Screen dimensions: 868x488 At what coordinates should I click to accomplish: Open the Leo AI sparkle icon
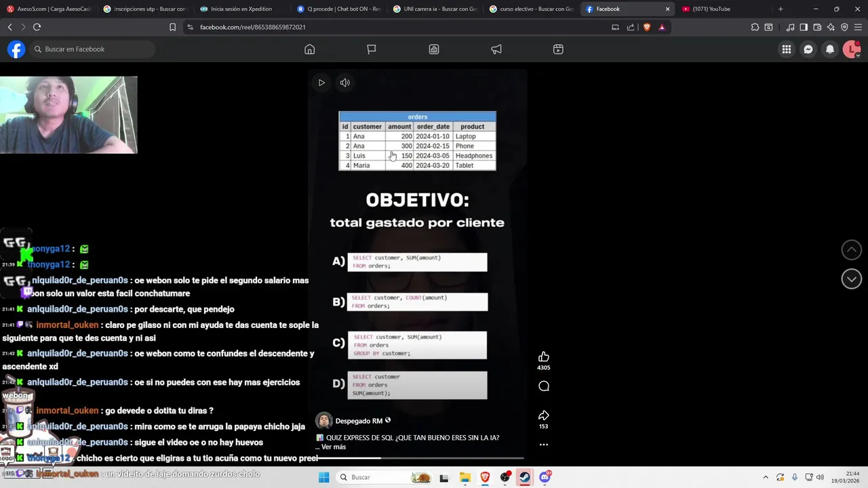click(x=831, y=27)
